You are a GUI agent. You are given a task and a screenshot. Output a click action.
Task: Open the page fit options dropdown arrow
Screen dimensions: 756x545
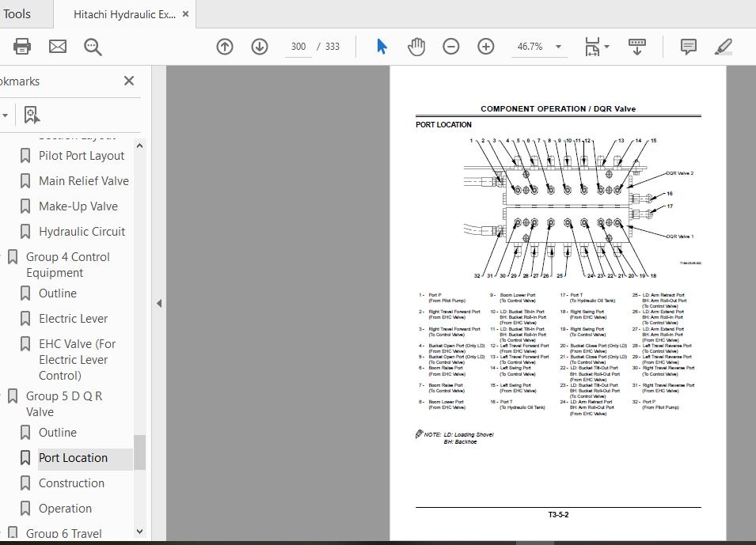pyautogui.click(x=606, y=47)
